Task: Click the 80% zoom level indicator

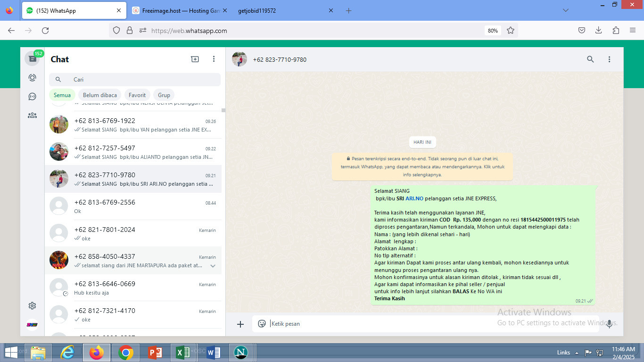Action: coord(493,31)
